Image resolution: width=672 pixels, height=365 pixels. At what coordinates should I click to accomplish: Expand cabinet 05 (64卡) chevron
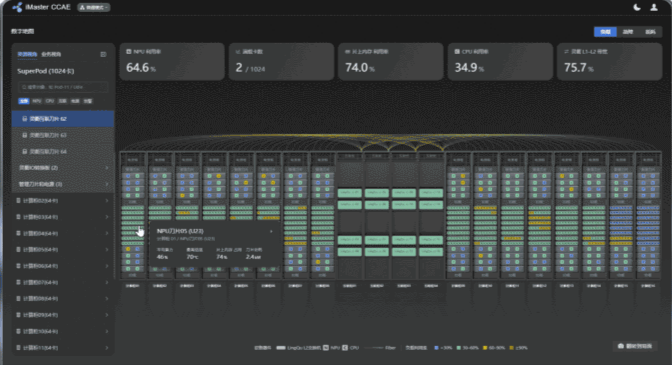106,249
